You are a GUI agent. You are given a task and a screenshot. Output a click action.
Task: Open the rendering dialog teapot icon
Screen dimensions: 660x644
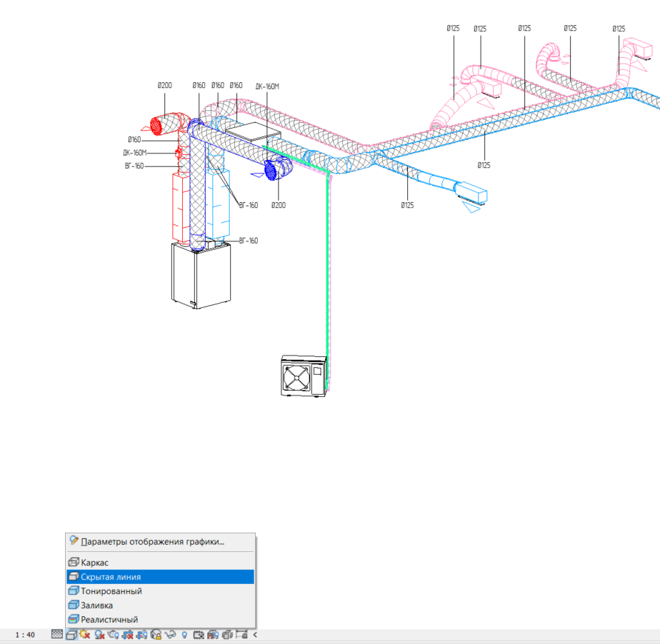tap(113, 635)
